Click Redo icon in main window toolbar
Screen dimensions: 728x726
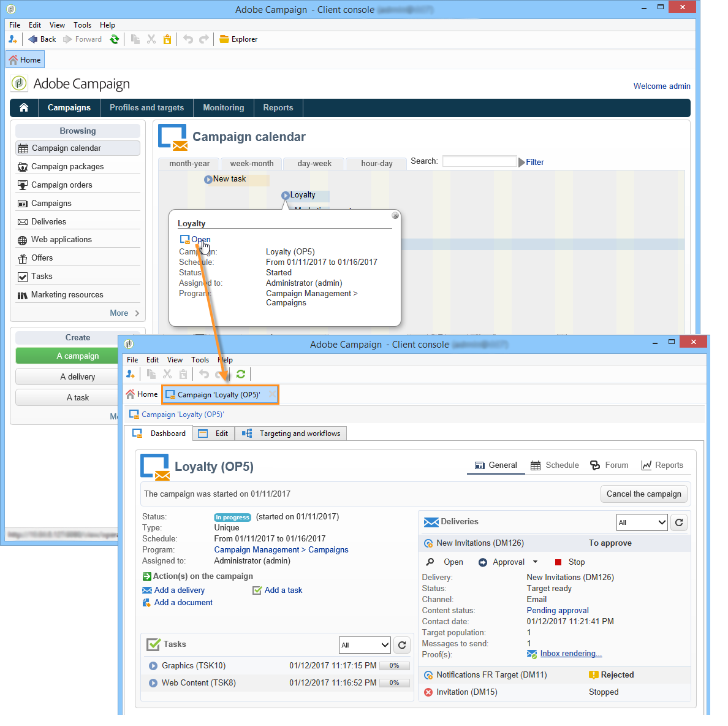(204, 39)
